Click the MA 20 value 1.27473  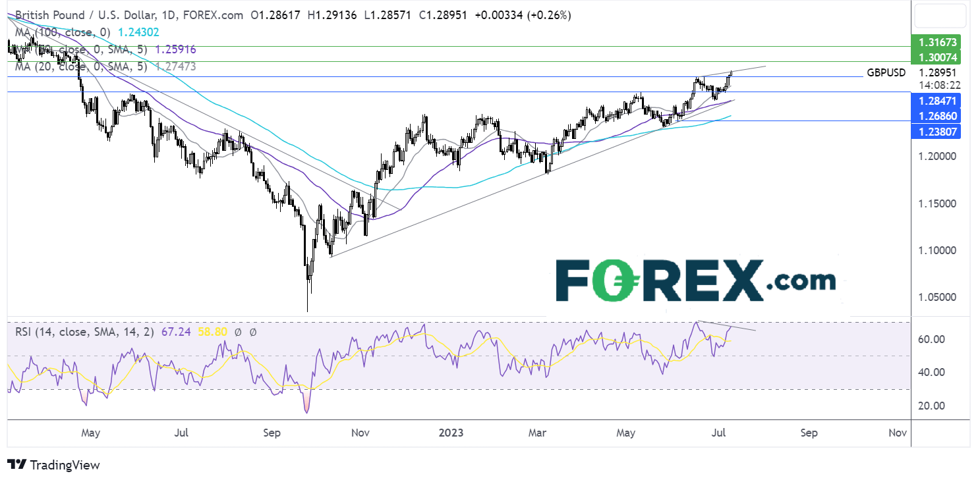[175, 66]
